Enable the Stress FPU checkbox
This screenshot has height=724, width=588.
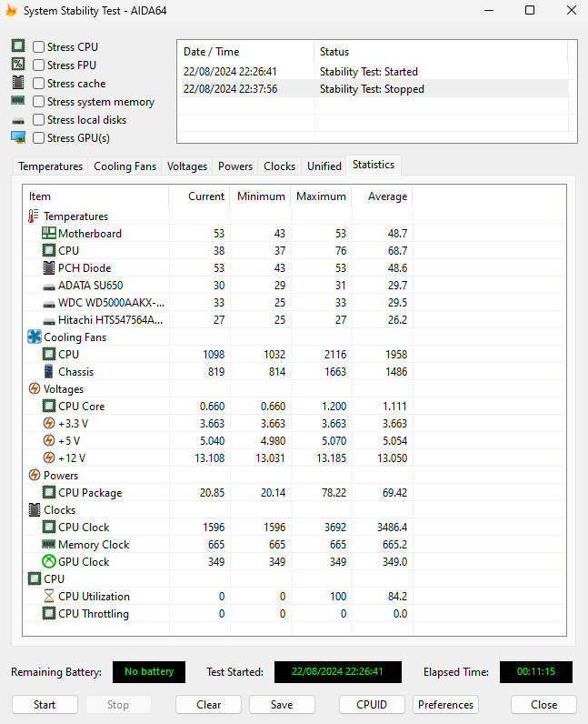[39, 65]
